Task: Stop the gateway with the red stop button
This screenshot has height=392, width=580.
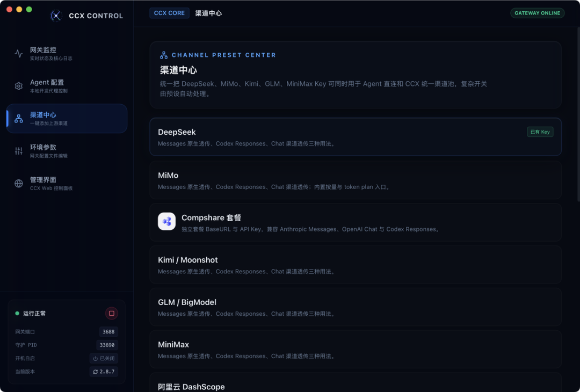Action: click(111, 313)
